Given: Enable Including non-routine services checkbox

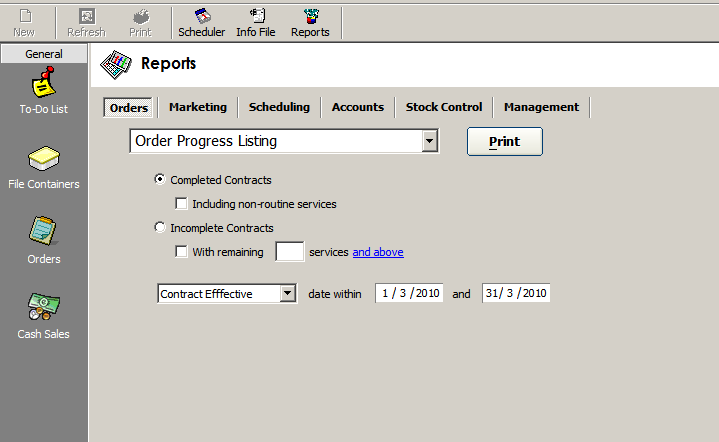Looking at the screenshot, I should 182,204.
